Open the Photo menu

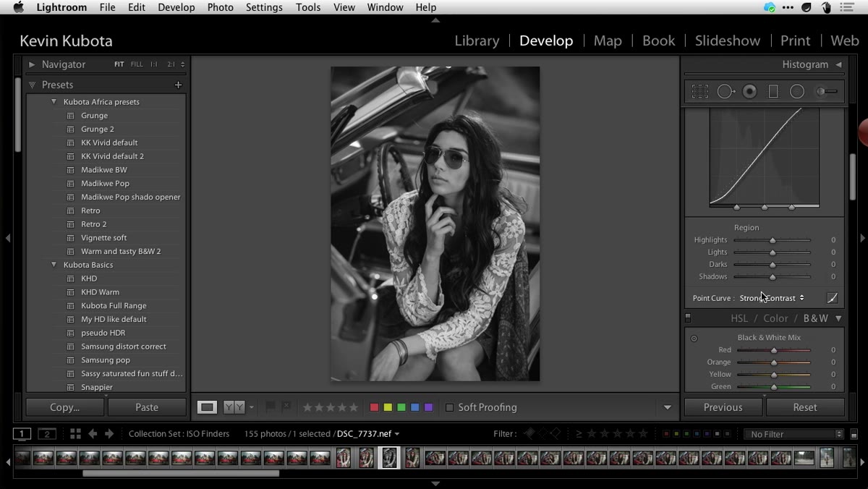tap(220, 7)
